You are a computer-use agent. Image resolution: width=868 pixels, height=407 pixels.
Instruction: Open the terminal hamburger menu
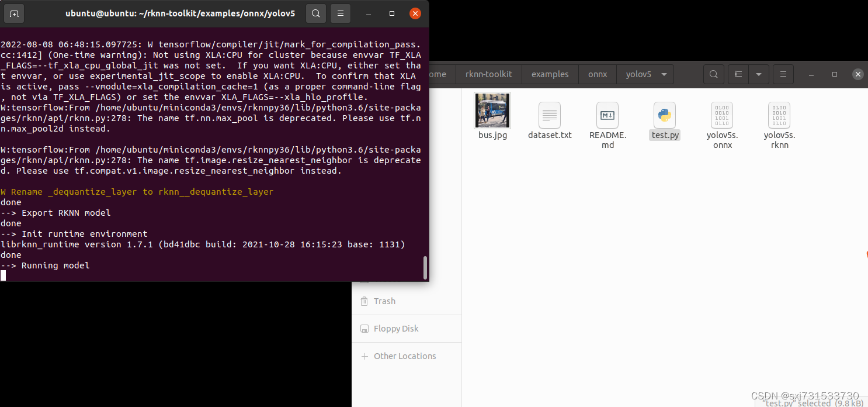(341, 13)
